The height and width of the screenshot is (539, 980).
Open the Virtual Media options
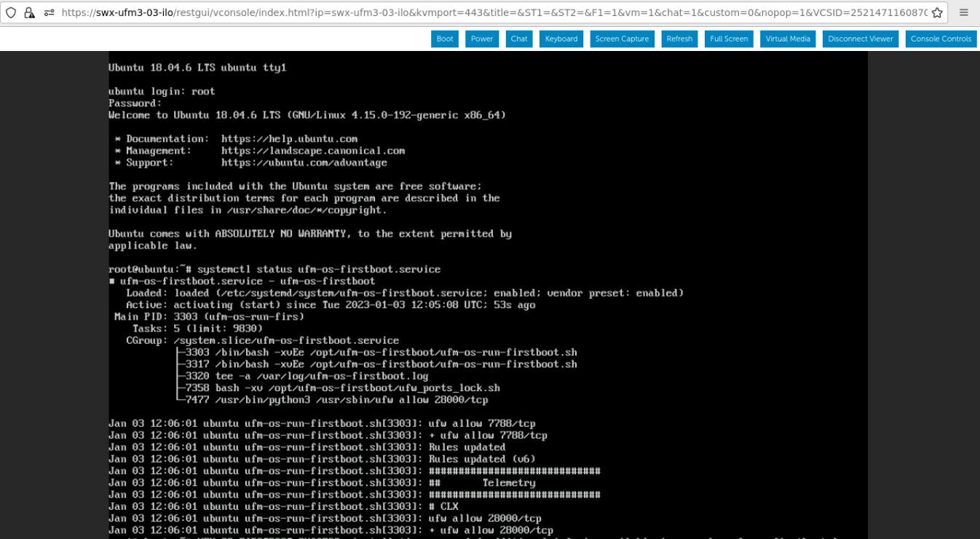[x=788, y=39]
